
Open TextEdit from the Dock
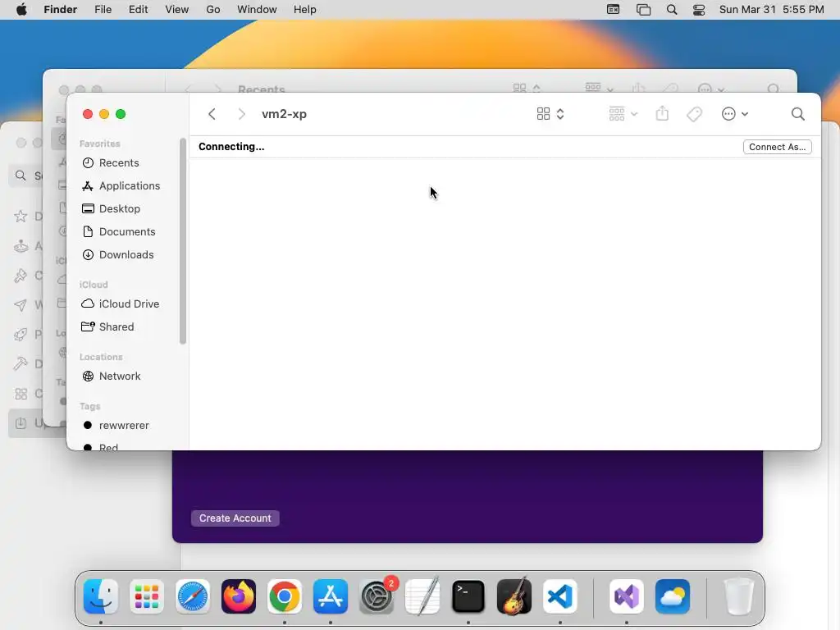[422, 596]
